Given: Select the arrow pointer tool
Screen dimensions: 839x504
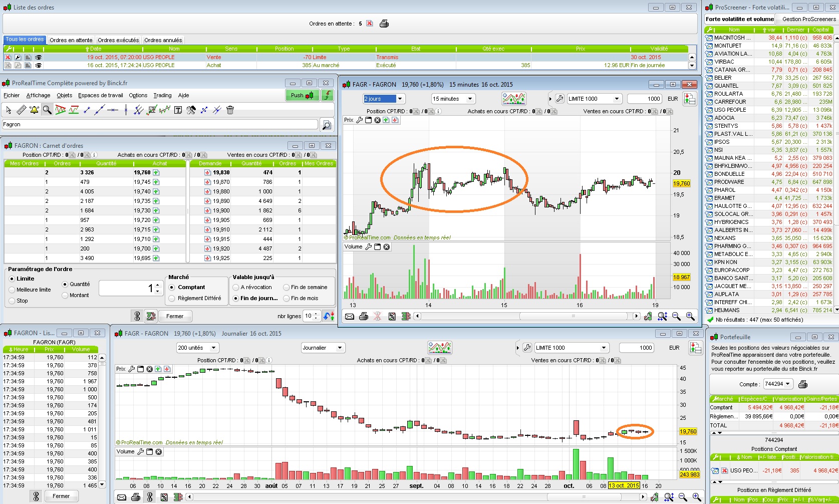Looking at the screenshot, I should pos(9,110).
